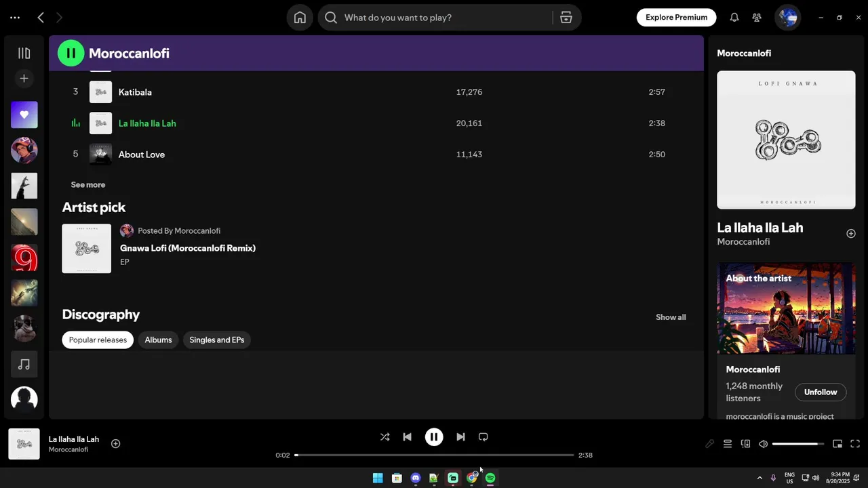Open the three-dots app menu
Screen dimensions: 868x488
click(x=15, y=18)
